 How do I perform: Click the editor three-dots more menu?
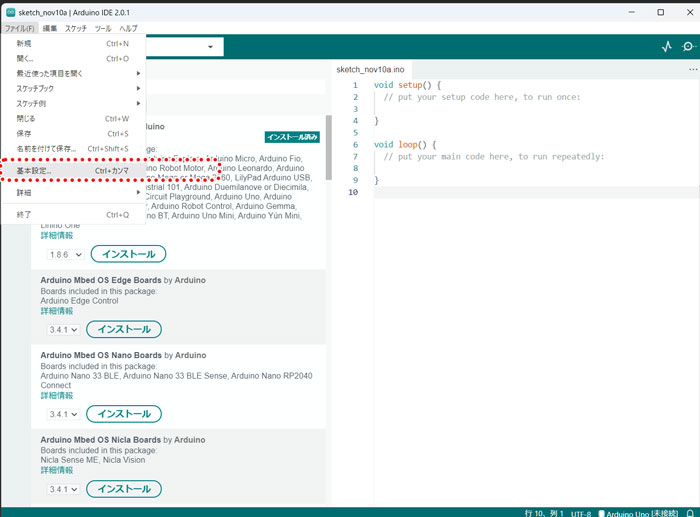tap(692, 69)
